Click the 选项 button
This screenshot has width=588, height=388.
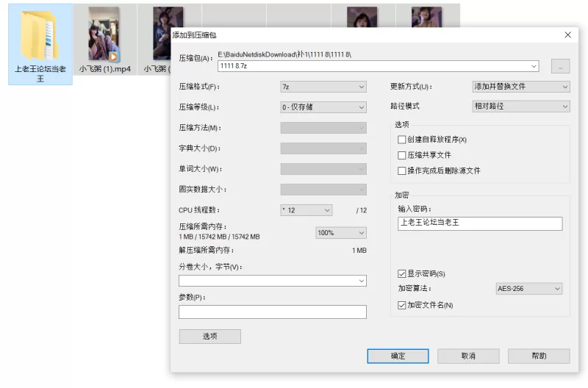pos(210,337)
